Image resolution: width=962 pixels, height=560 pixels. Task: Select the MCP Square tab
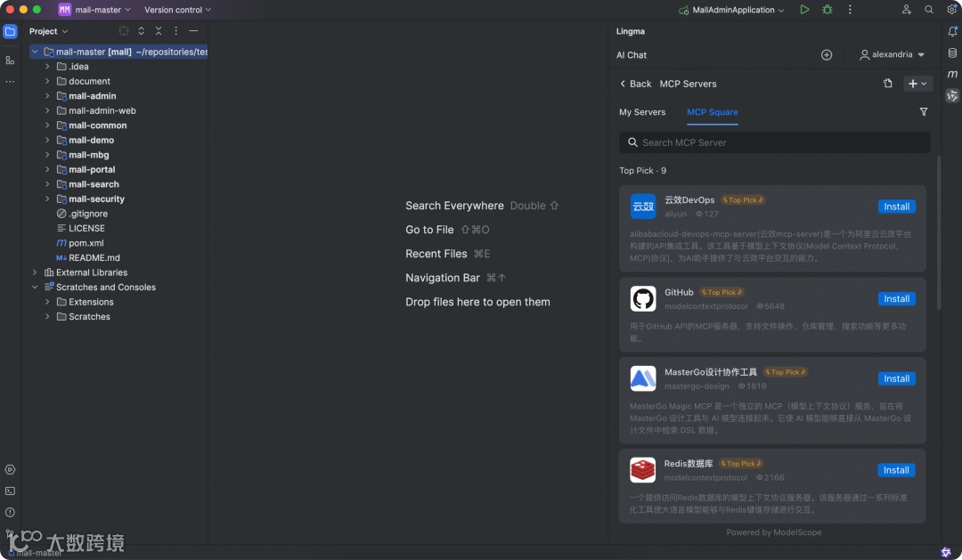pos(712,112)
